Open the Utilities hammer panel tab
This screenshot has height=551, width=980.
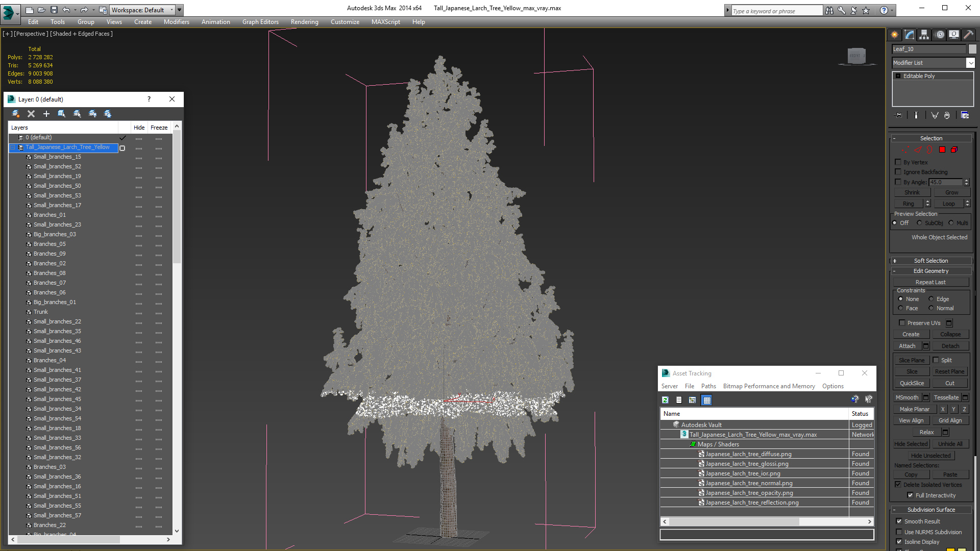[x=968, y=35]
